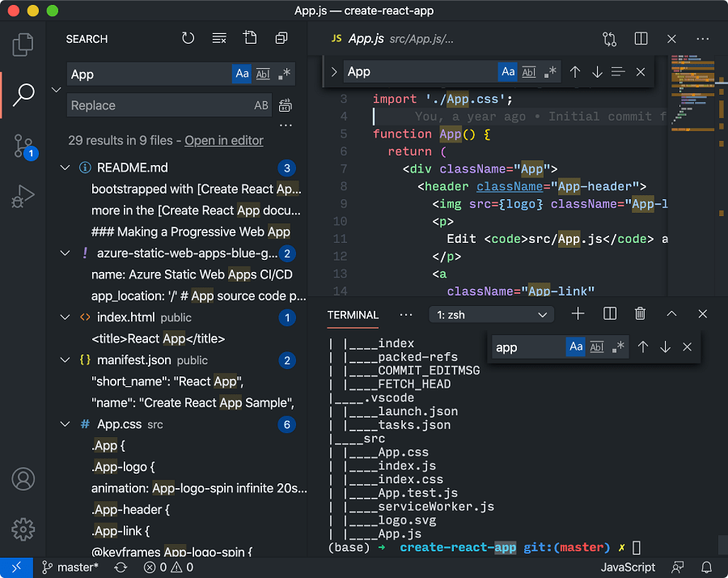Open the terminal selector showing 1: zsh
The width and height of the screenshot is (728, 578).
coord(491,313)
